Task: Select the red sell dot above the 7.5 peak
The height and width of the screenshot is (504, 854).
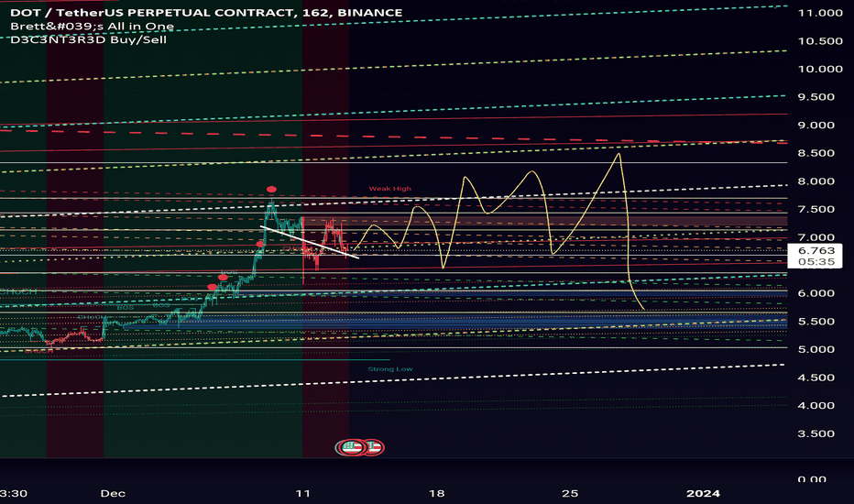Action: point(271,190)
